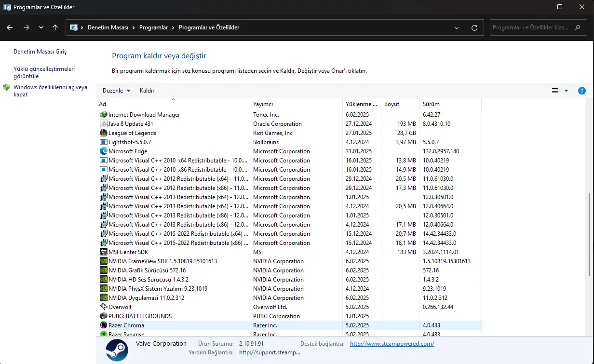Image resolution: width=594 pixels, height=364 pixels.
Task: Click Programlar breadcrumb in address bar
Action: (x=153, y=27)
